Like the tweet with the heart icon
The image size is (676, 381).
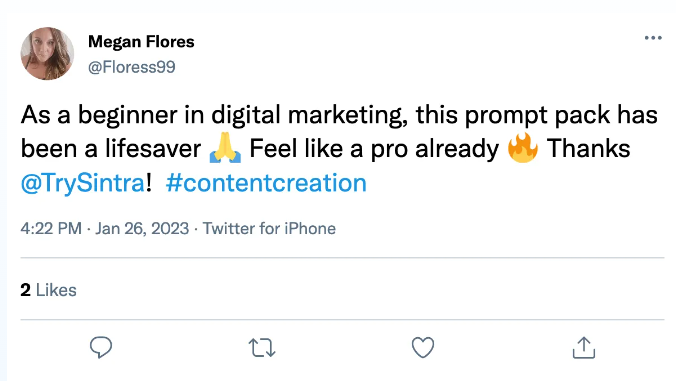pyautogui.click(x=423, y=347)
